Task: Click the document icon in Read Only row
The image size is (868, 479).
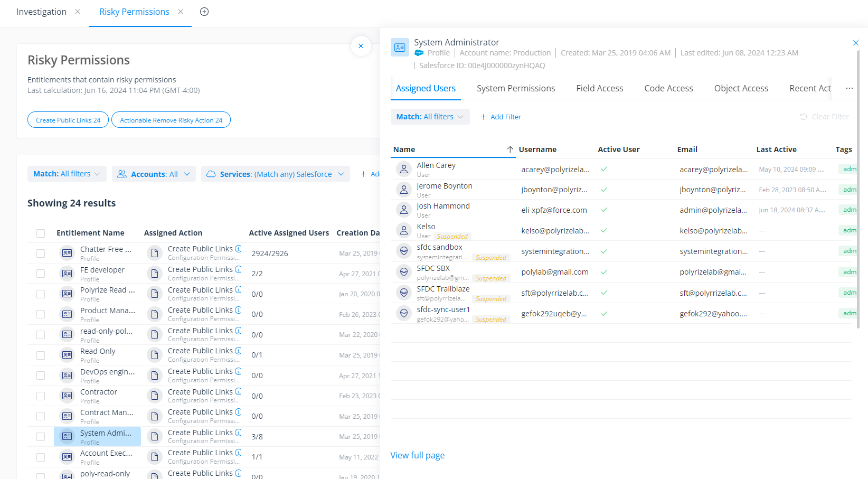Action: (x=155, y=355)
